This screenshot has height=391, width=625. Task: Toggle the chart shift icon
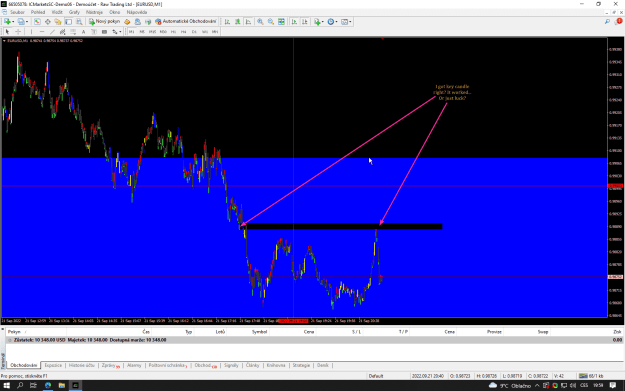pyautogui.click(x=305, y=22)
